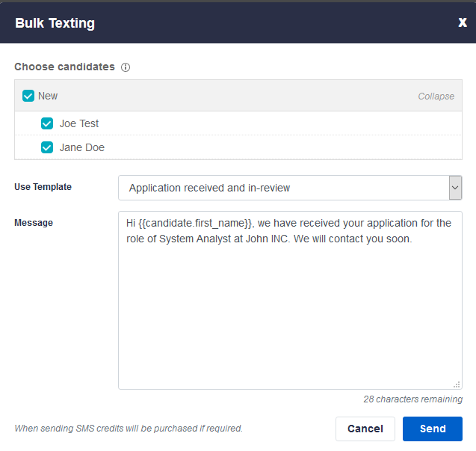Click the '28 characters remaining' counter

pos(412,399)
